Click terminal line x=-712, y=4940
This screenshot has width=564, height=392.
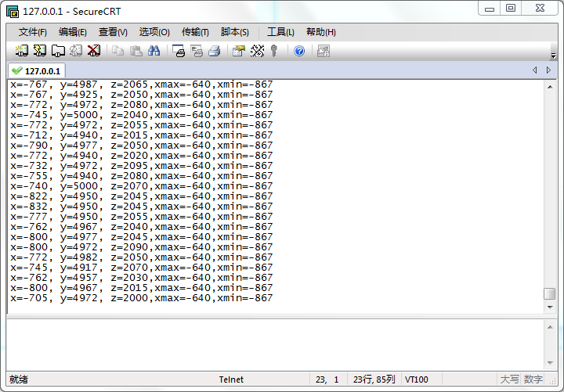pos(141,135)
